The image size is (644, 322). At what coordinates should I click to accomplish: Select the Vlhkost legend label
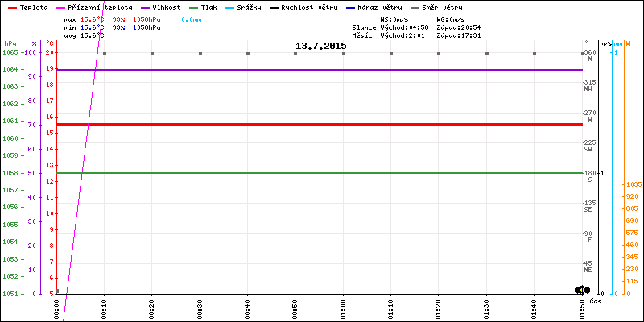(167, 7)
